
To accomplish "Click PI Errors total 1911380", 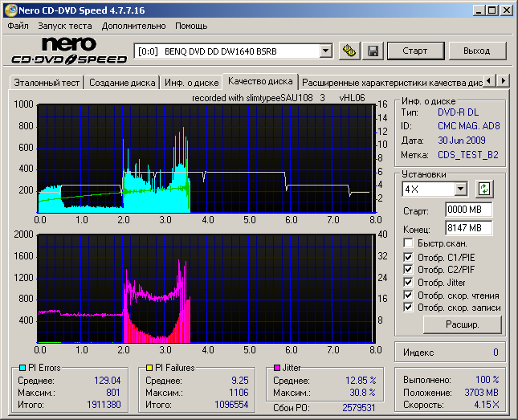I will click(104, 405).
